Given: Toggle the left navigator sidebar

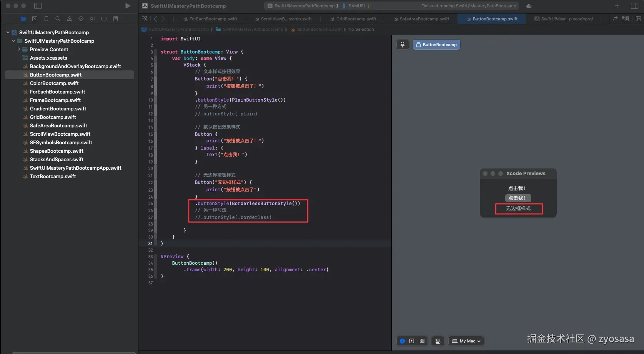Looking at the screenshot, I should click(x=38, y=6).
